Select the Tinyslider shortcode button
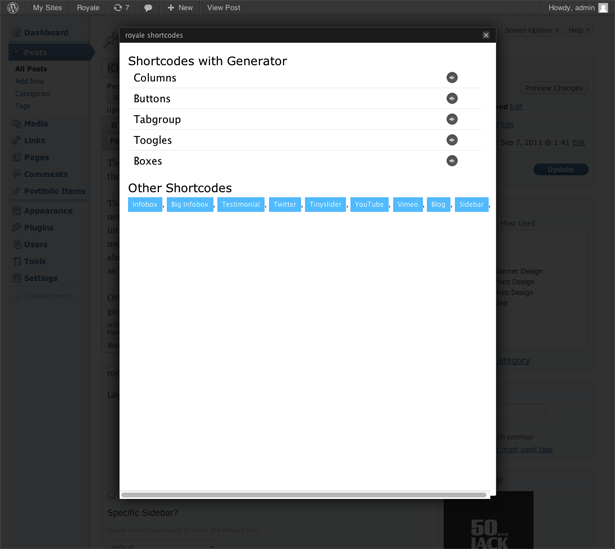 click(x=326, y=204)
